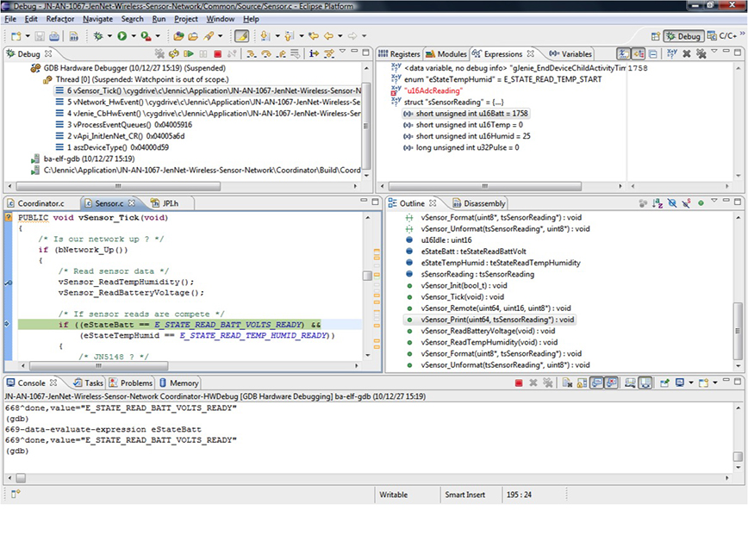
Task: Open dropdown arrow next to the Debug bug icon
Action: pos(109,36)
